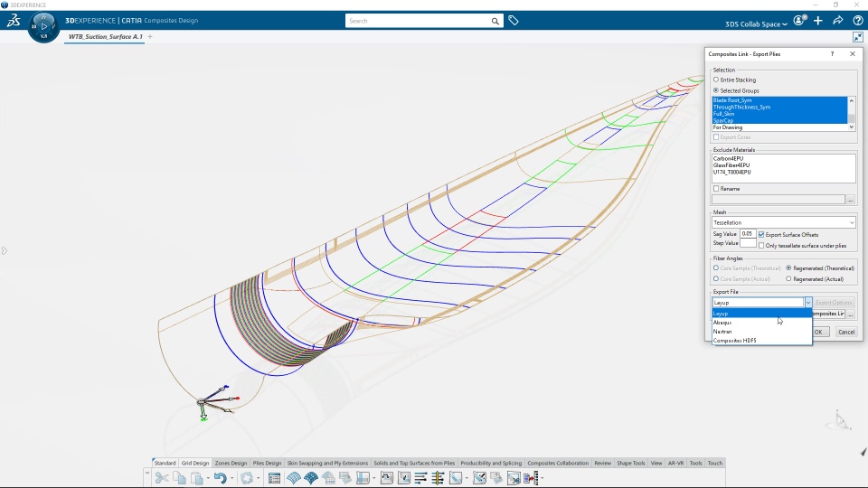Add a new tab with plus button
Image resolution: width=868 pixels, height=488 pixels.
click(x=150, y=36)
